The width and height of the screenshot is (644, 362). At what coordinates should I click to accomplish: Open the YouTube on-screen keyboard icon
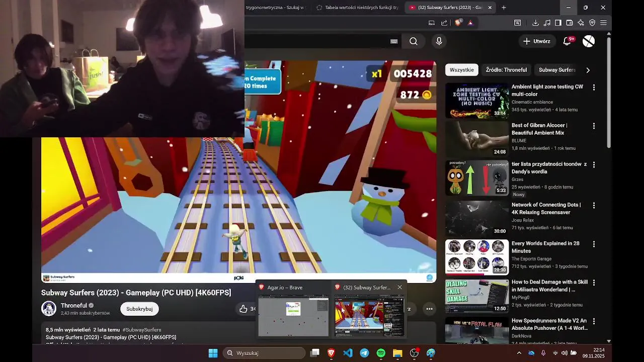[394, 41]
